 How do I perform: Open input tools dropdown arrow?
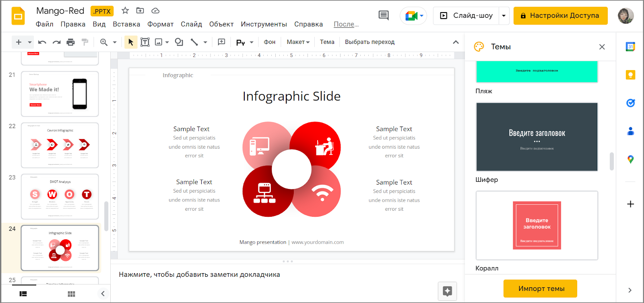click(252, 42)
